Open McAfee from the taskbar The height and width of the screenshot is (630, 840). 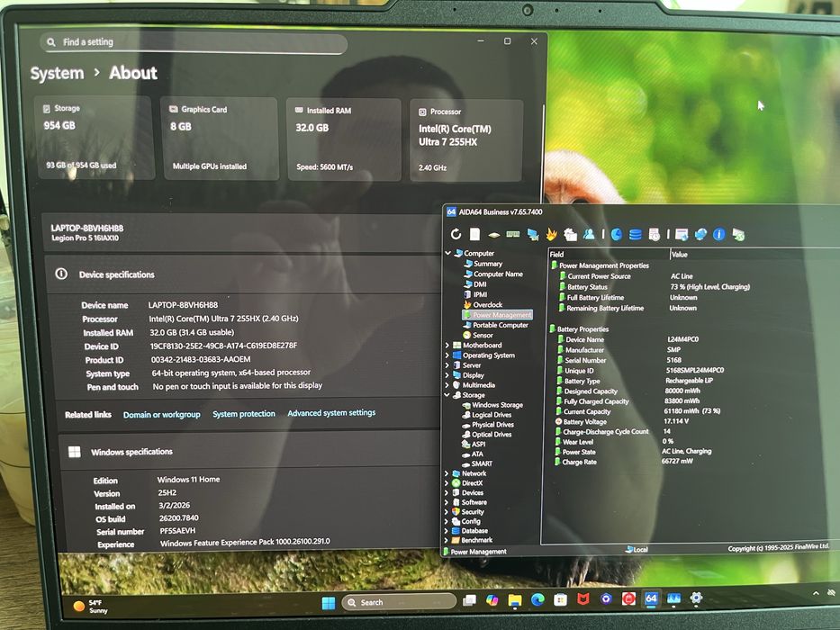[x=583, y=599]
